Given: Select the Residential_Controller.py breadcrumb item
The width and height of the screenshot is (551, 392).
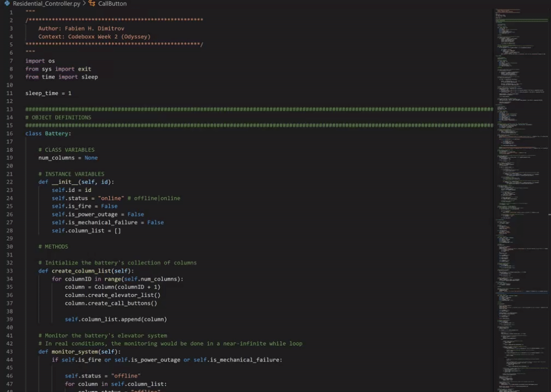Looking at the screenshot, I should pos(47,3).
